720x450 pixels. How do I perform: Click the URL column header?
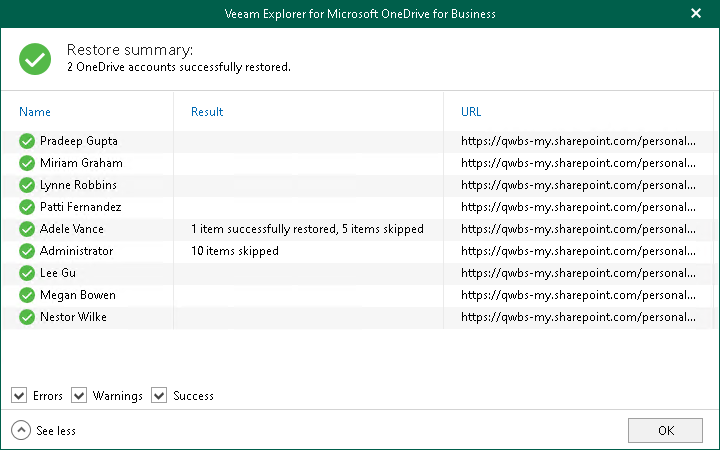(471, 112)
